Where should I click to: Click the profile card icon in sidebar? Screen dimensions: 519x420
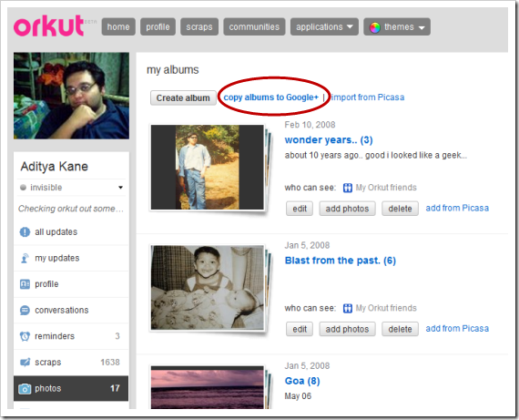click(25, 284)
